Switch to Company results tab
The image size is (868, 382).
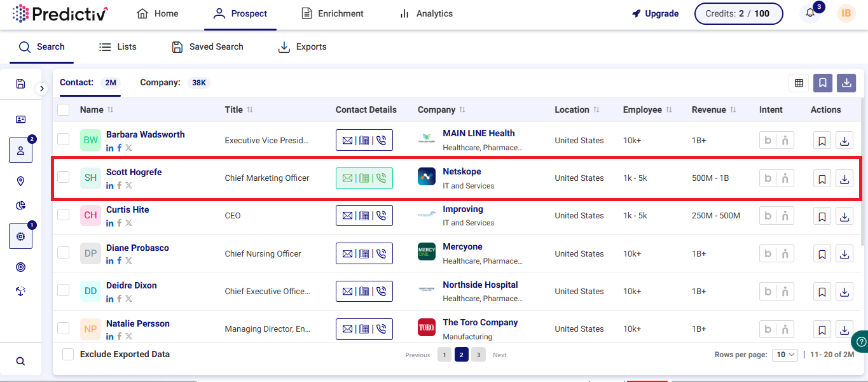coord(175,82)
